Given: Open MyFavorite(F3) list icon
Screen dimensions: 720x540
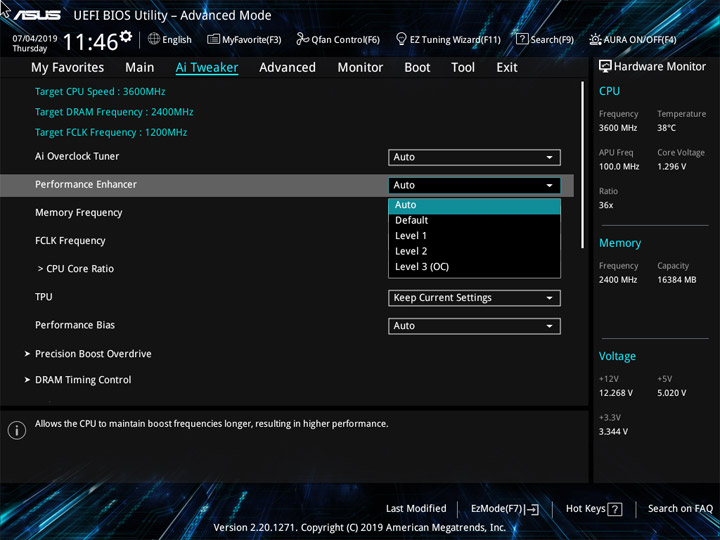Looking at the screenshot, I should (x=213, y=39).
